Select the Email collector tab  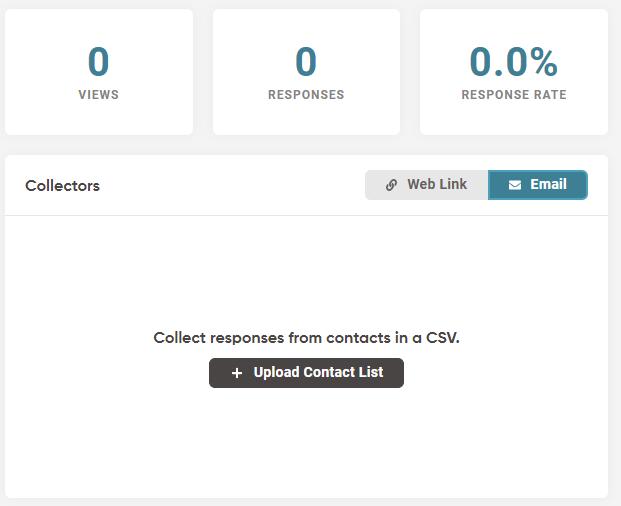538,185
